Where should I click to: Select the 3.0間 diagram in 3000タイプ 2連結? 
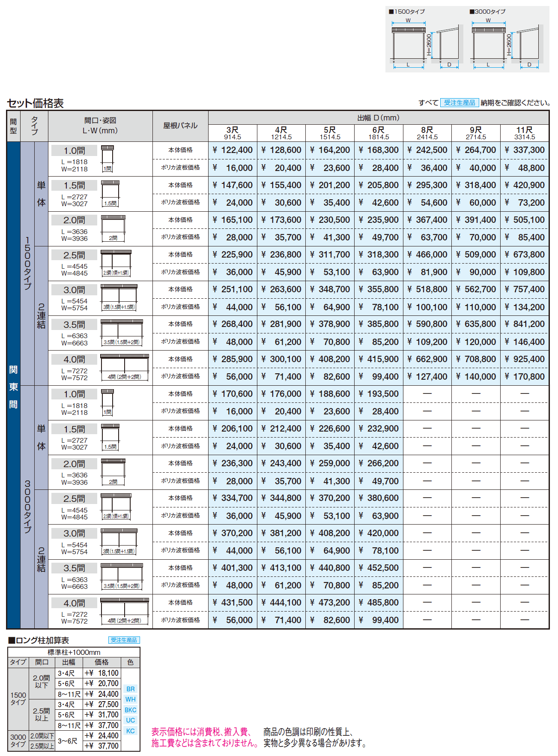tap(119, 542)
